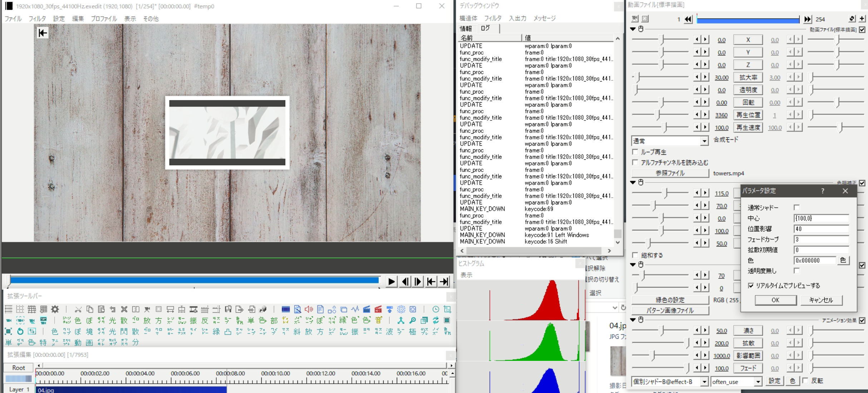Image resolution: width=868 pixels, height=393 pixels.
Task: Open the 合成モード dropdown showing 通常
Action: tap(704, 141)
